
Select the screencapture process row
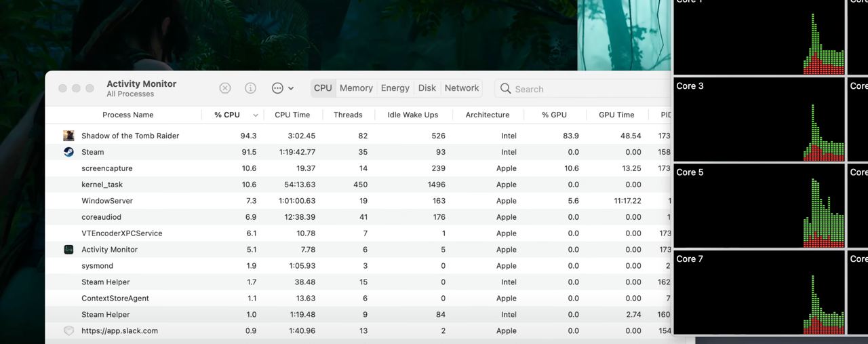359,168
